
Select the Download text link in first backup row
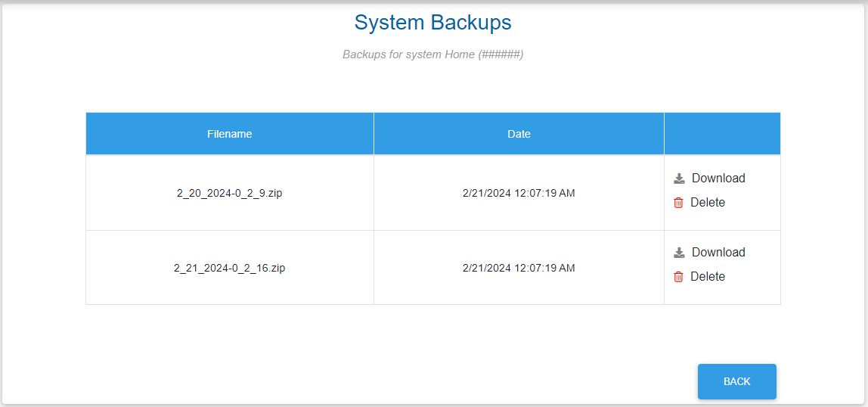click(718, 179)
